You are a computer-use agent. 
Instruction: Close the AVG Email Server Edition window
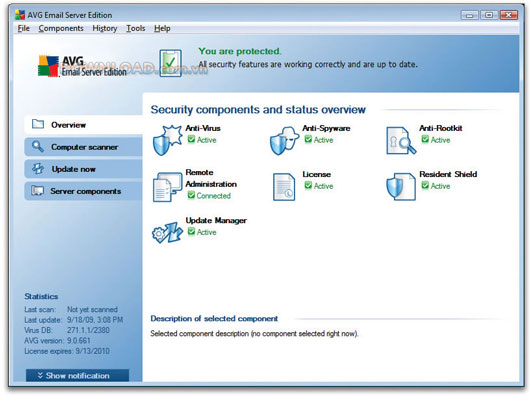509,15
